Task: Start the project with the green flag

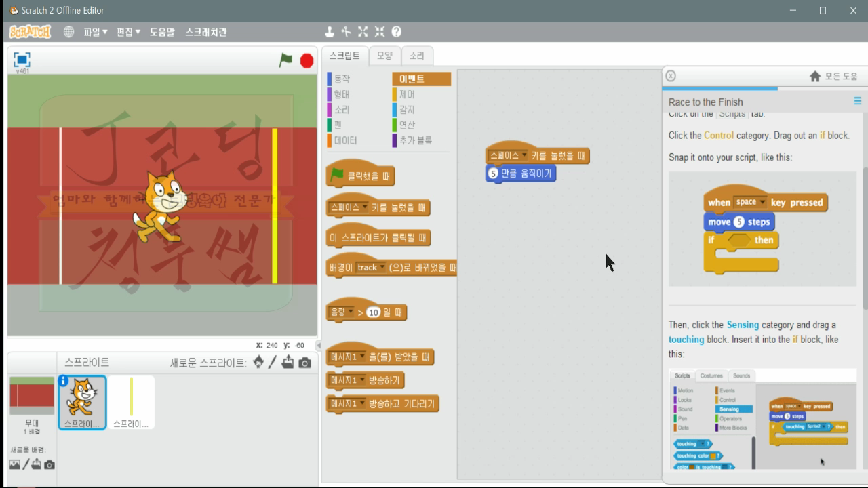Action: [286, 60]
